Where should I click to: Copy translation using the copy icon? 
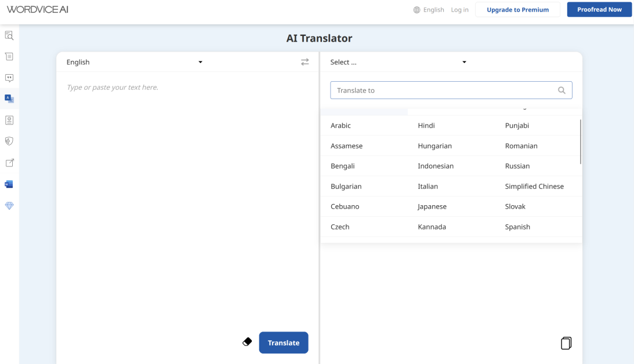click(x=566, y=343)
